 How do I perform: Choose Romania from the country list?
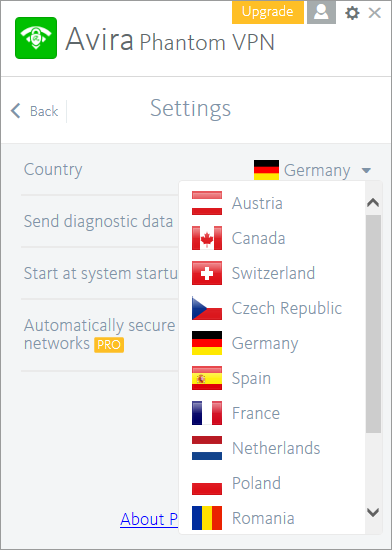(272, 518)
